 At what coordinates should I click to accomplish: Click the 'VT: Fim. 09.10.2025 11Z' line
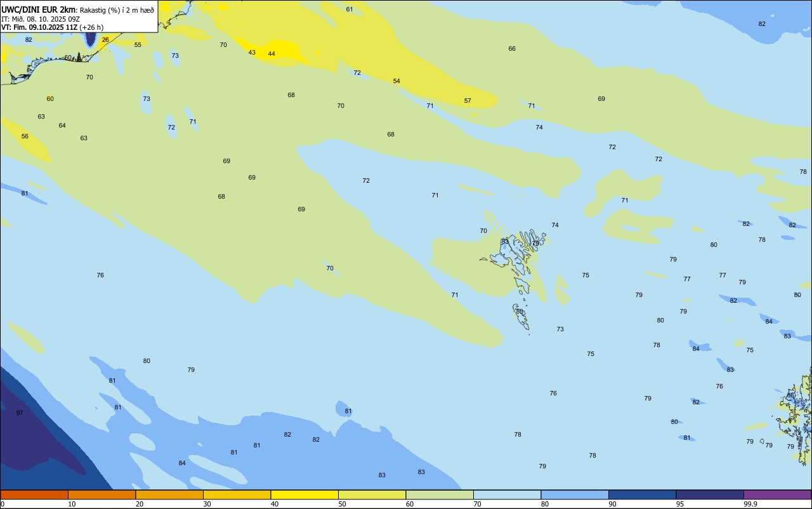(39, 27)
